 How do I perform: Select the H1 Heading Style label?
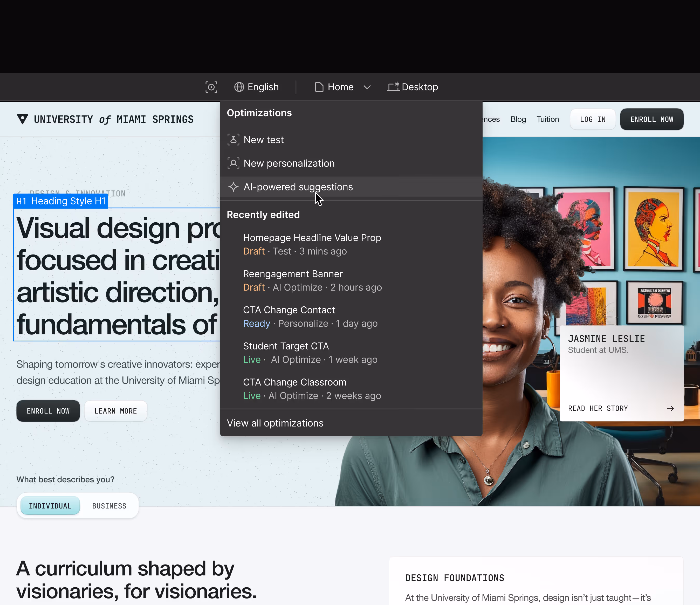tap(61, 201)
